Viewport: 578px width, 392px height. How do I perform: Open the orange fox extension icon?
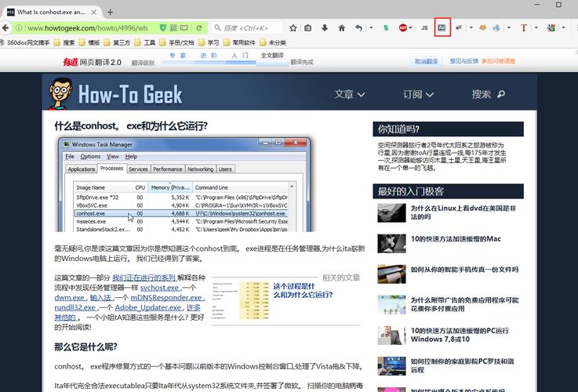[x=482, y=27]
